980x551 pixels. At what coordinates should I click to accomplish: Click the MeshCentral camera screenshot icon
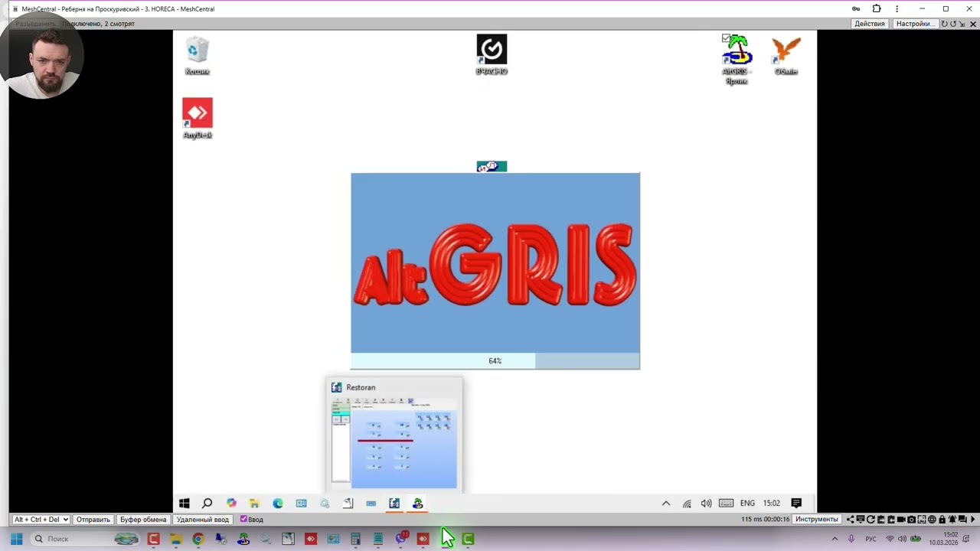pyautogui.click(x=911, y=520)
